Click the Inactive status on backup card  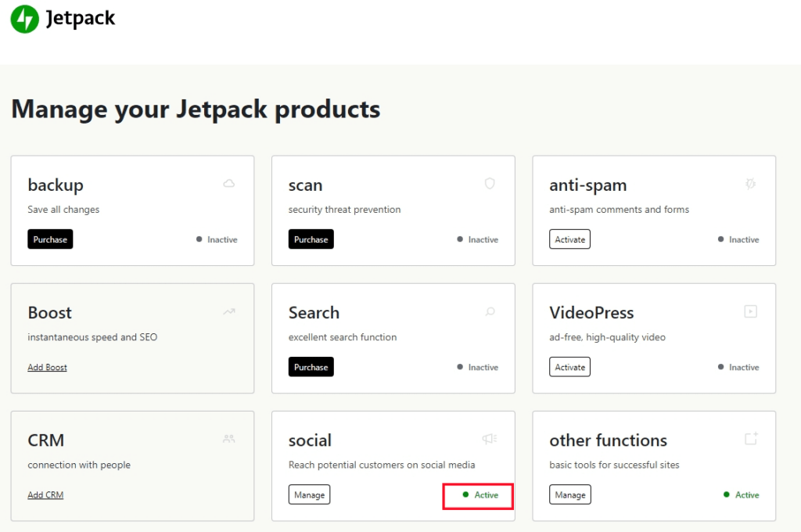pyautogui.click(x=217, y=239)
